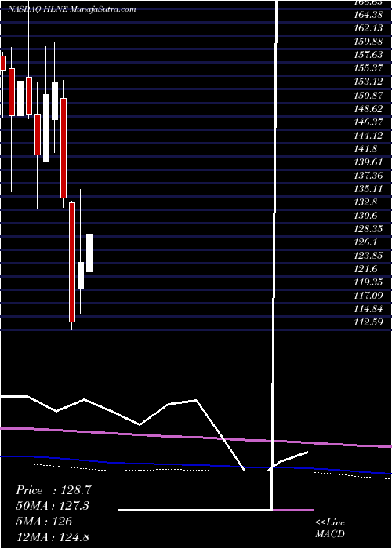The width and height of the screenshot is (392, 549).
Task: Click the 117.09 price axis label
Action: point(368,296)
